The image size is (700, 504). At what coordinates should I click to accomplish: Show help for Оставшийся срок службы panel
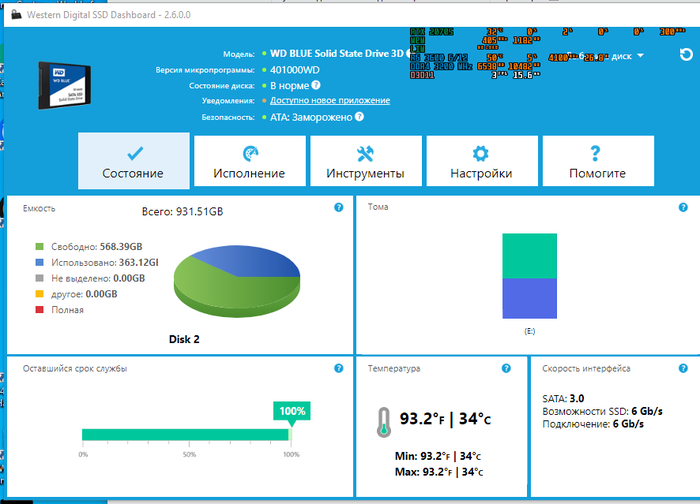click(x=338, y=368)
